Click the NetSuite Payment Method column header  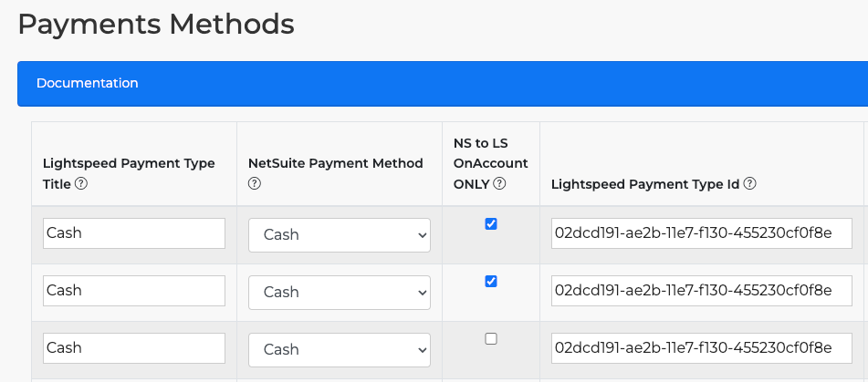pyautogui.click(x=335, y=163)
